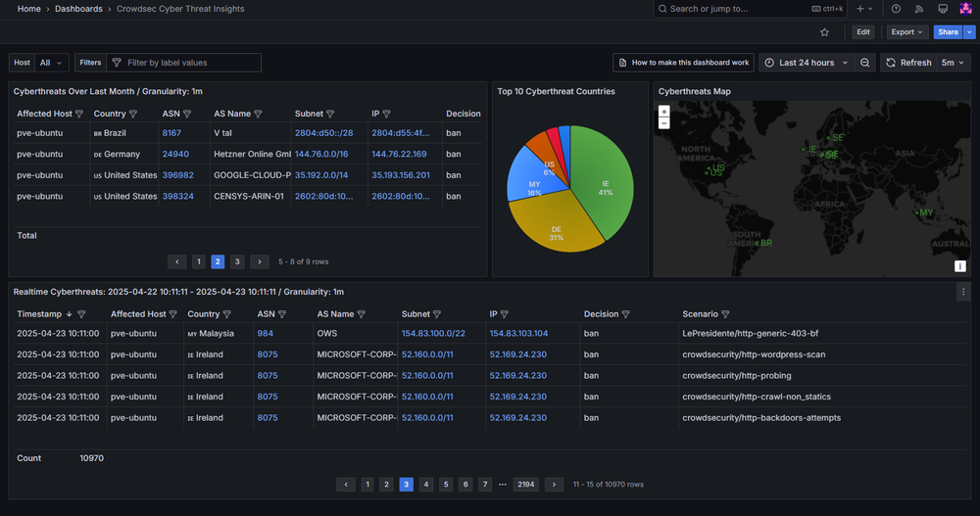The height and width of the screenshot is (516, 980).
Task: Filter realtime table by Affected Host
Action: click(x=173, y=314)
